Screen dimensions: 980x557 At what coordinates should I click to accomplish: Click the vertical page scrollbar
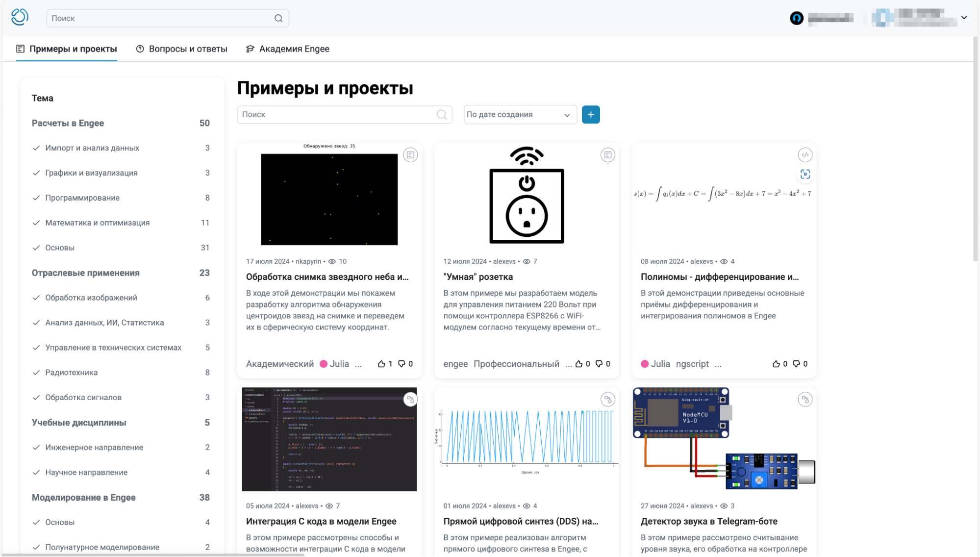click(x=976, y=149)
